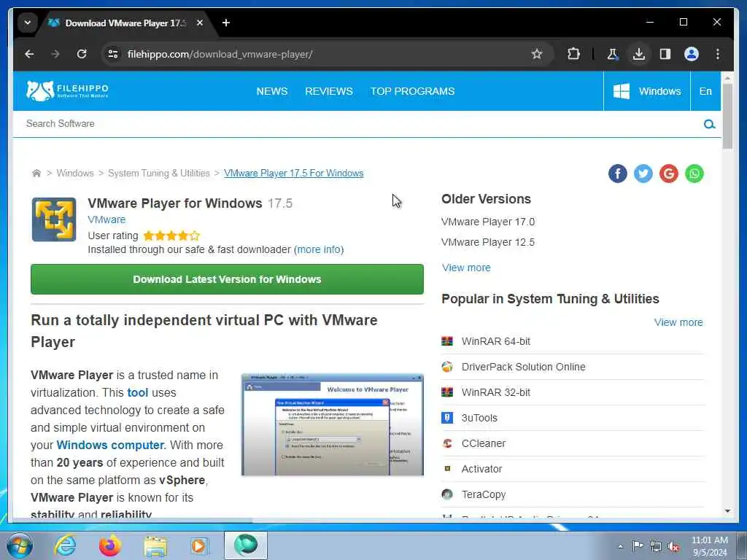Click the FileHippo logo
The image size is (747, 560).
[x=67, y=90]
